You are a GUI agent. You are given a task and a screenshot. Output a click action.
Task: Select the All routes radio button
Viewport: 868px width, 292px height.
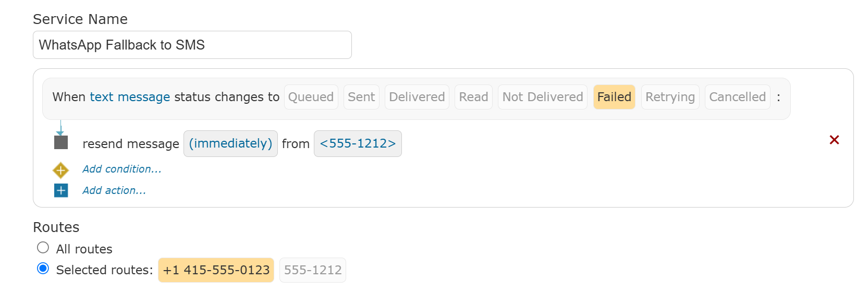click(x=43, y=248)
